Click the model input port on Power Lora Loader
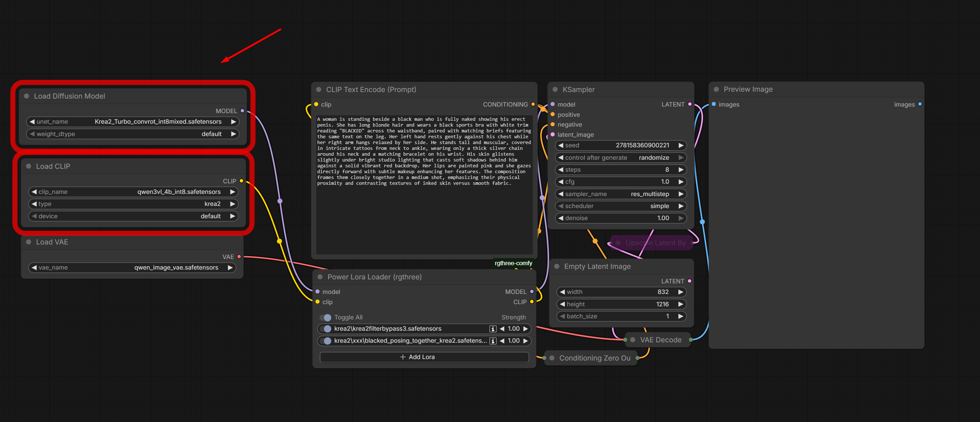980x422 pixels. (318, 292)
